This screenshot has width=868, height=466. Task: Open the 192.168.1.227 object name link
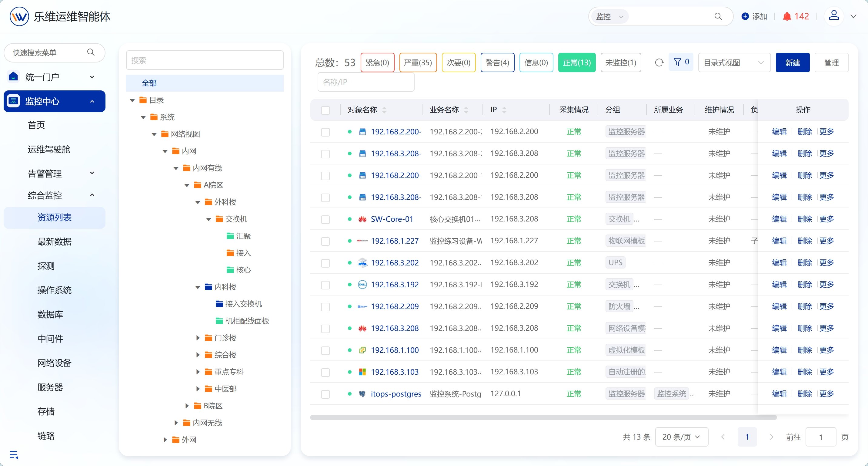tap(395, 241)
